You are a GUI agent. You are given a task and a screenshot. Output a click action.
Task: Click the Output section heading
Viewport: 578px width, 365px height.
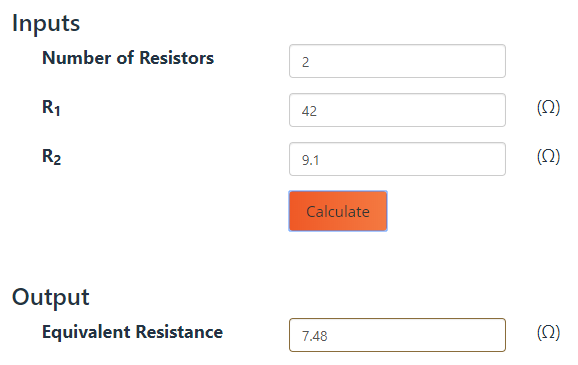tap(51, 297)
